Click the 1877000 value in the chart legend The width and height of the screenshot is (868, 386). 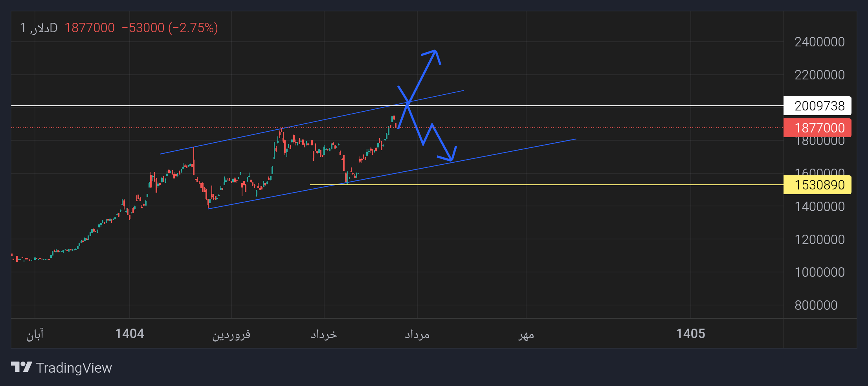coord(90,28)
